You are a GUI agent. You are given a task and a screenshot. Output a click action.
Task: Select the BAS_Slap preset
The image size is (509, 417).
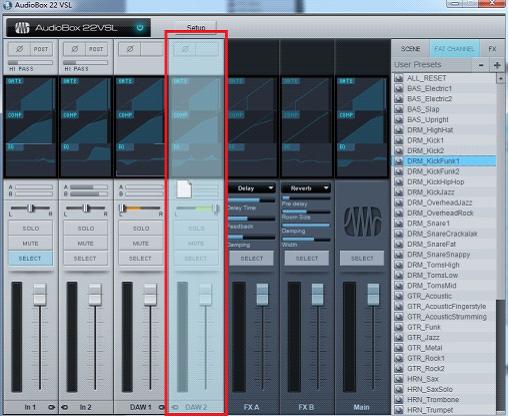[445, 109]
